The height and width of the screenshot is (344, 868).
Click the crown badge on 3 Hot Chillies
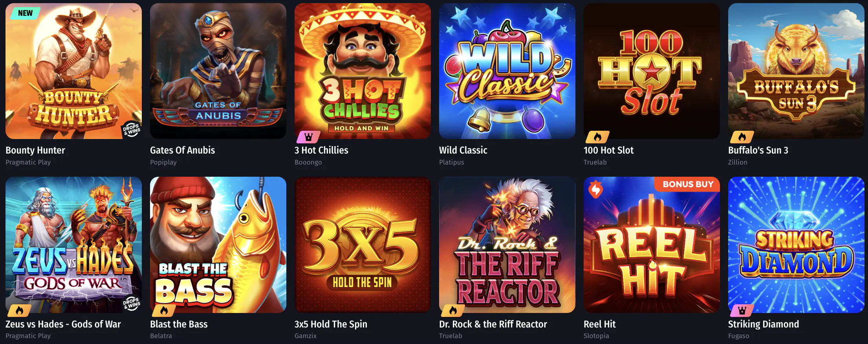tap(308, 137)
